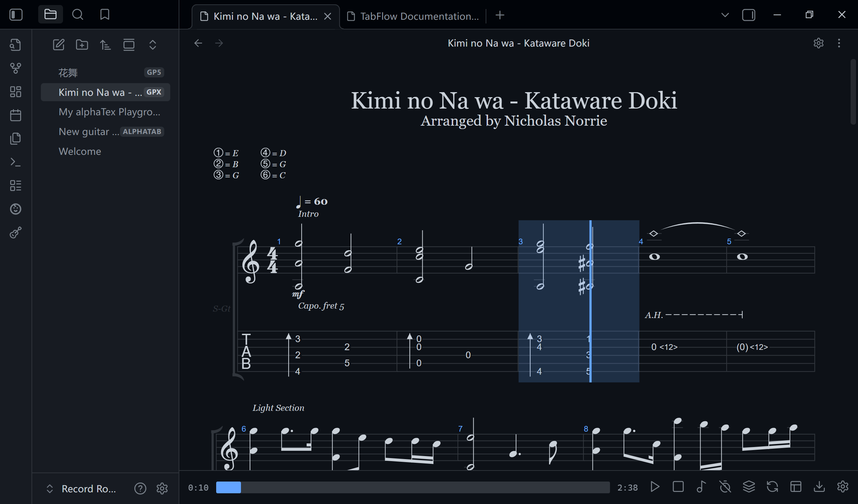This screenshot has width=858, height=504.
Task: Start playback with the play button
Action: click(655, 487)
